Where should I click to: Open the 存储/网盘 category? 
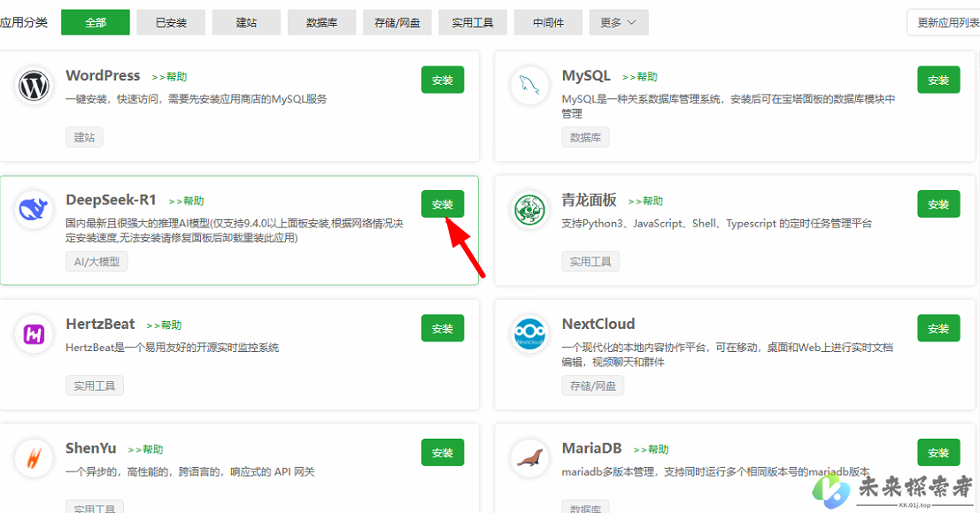pyautogui.click(x=397, y=23)
